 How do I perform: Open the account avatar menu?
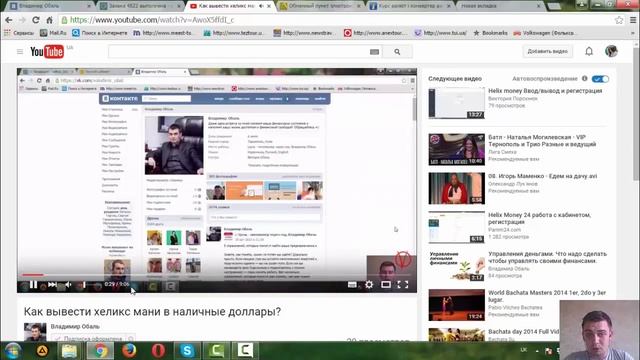[611, 51]
